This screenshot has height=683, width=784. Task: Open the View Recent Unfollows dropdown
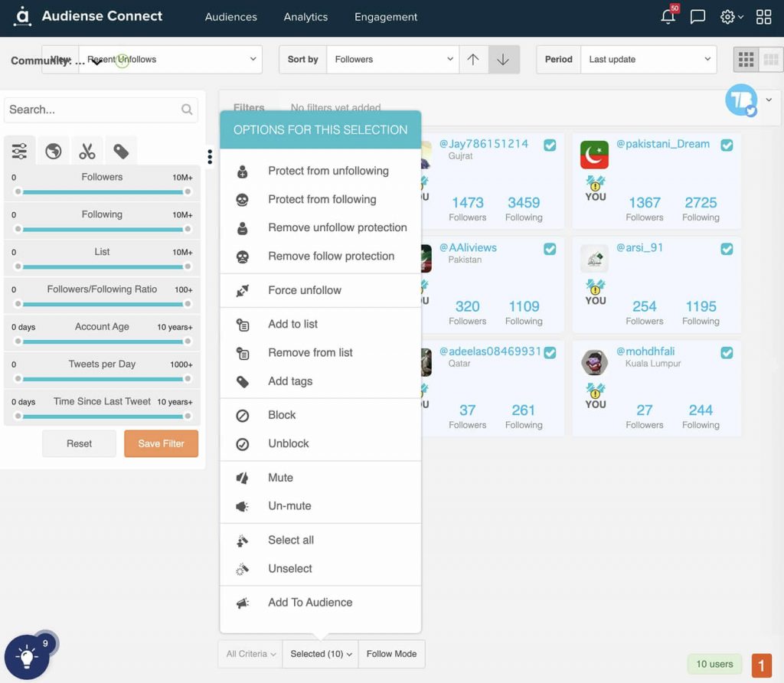170,60
